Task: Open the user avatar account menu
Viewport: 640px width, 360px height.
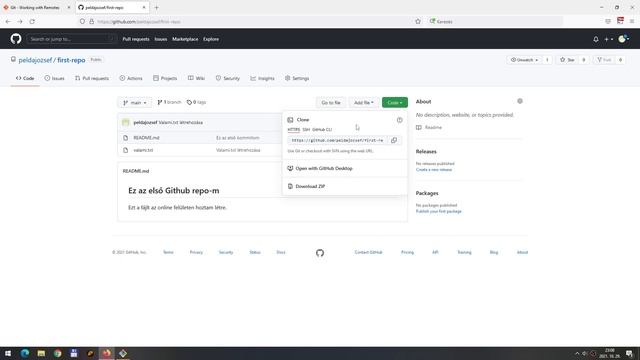Action: pyautogui.click(x=623, y=39)
